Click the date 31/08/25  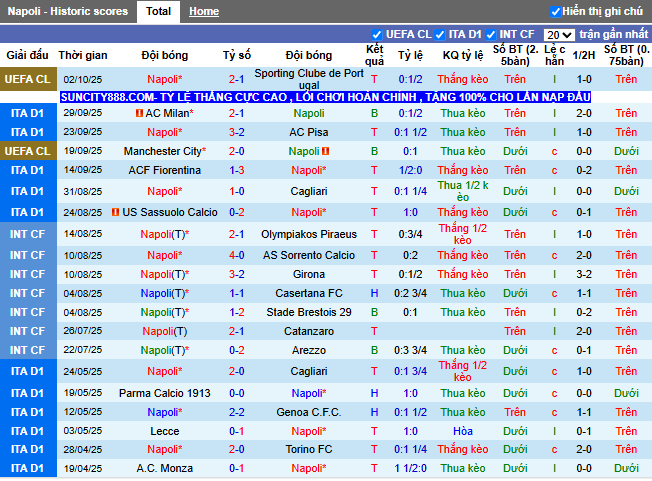point(83,192)
